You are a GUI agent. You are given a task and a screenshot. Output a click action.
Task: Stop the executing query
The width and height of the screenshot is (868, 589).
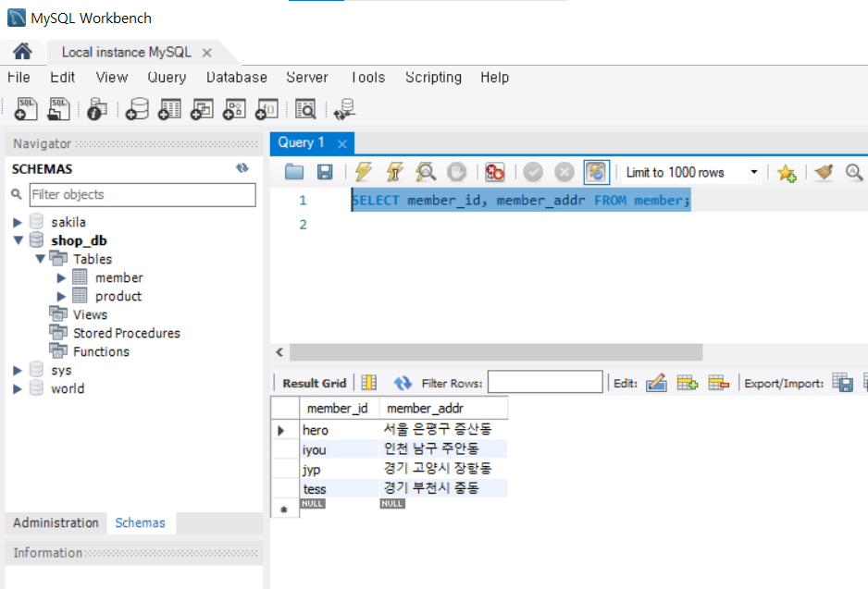(457, 172)
